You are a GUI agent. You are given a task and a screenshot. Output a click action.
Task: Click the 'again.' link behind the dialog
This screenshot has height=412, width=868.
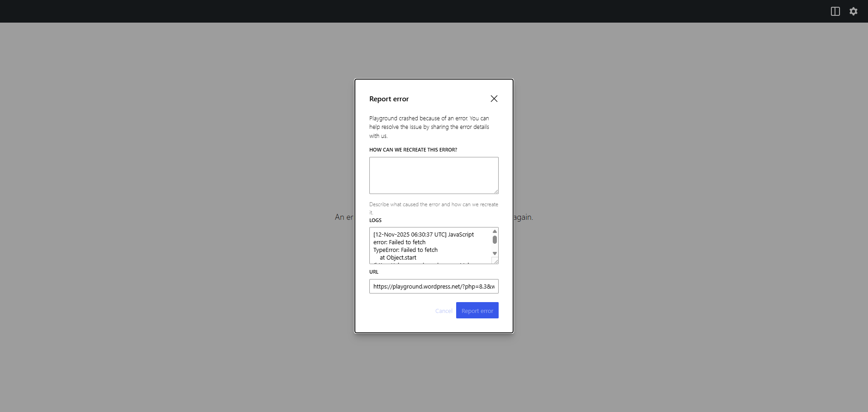524,217
